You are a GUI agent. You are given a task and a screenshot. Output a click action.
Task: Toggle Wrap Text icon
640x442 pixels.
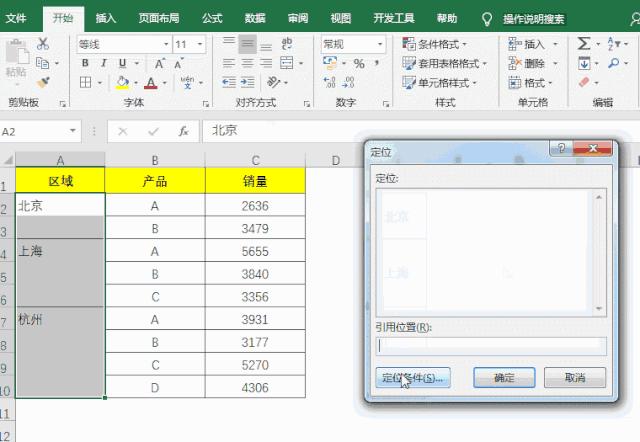[x=287, y=44]
